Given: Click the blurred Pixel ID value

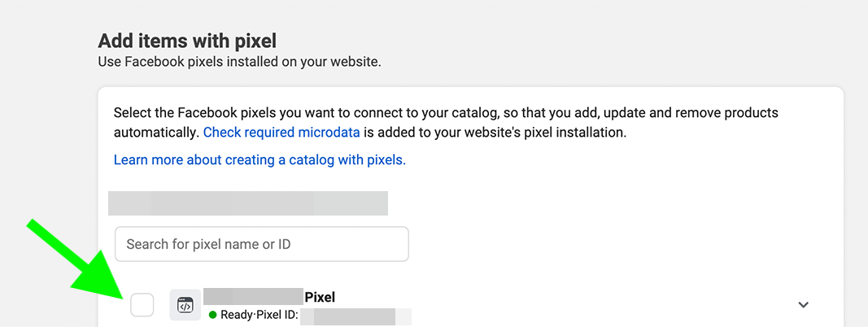Looking at the screenshot, I should pyautogui.click(x=356, y=316).
